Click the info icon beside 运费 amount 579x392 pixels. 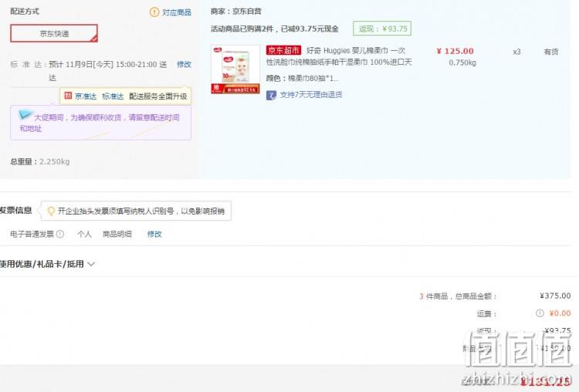540,313
